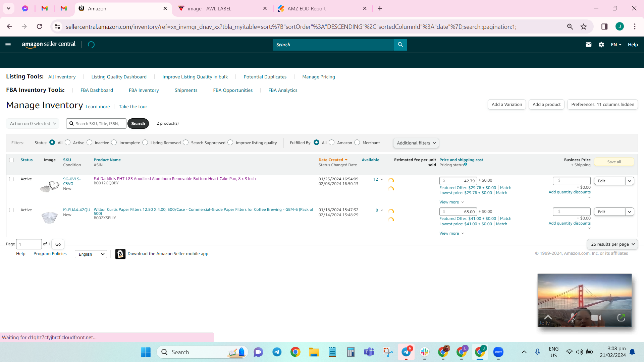This screenshot has height=362, width=644.
Task: Toggle the browser side panel icon
Action: click(604, 26)
